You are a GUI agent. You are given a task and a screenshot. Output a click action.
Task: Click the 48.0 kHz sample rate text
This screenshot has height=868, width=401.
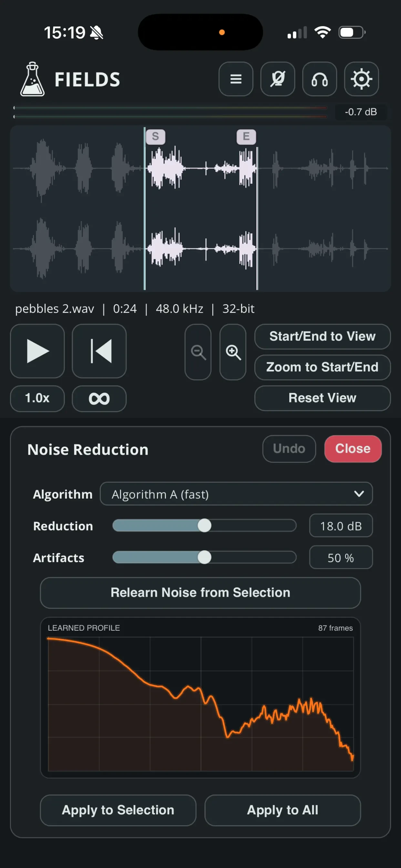(x=180, y=309)
